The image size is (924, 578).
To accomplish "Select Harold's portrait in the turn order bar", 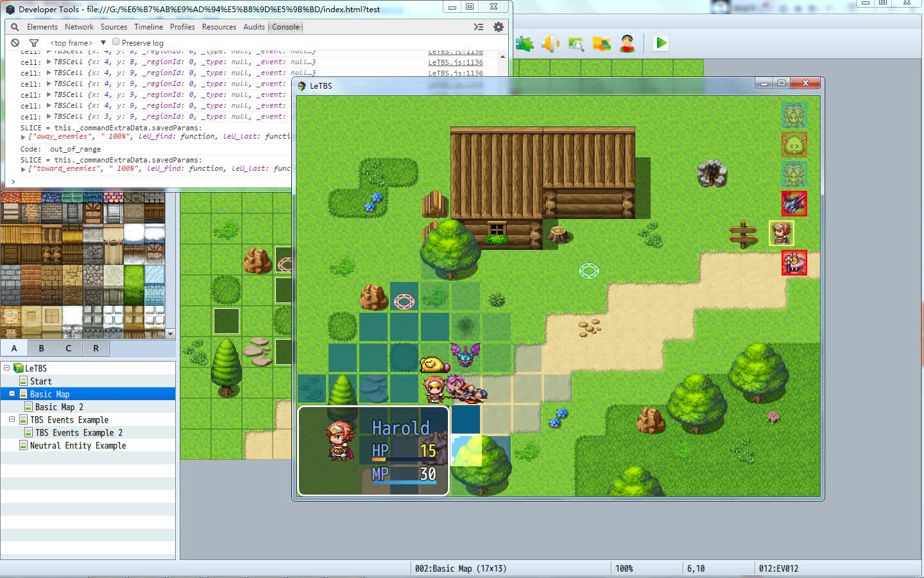I will (x=782, y=233).
